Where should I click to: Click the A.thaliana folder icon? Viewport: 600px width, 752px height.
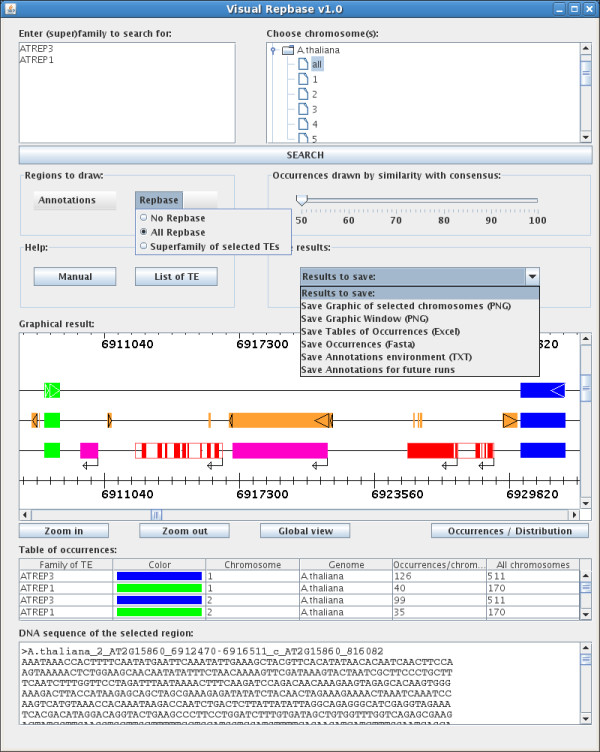tap(287, 50)
